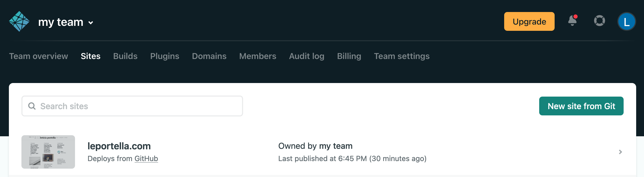The width and height of the screenshot is (644, 177).
Task: Open the help lifebuoy icon
Action: (600, 21)
